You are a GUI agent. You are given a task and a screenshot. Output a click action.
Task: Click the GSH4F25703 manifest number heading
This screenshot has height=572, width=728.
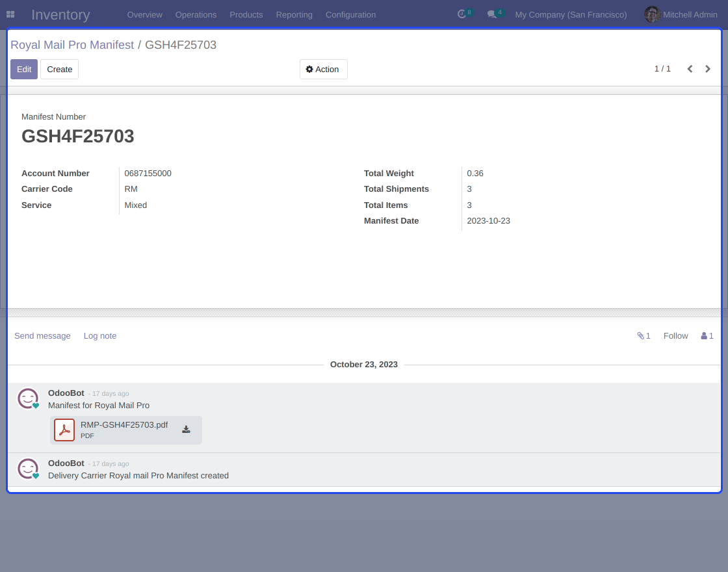(77, 136)
